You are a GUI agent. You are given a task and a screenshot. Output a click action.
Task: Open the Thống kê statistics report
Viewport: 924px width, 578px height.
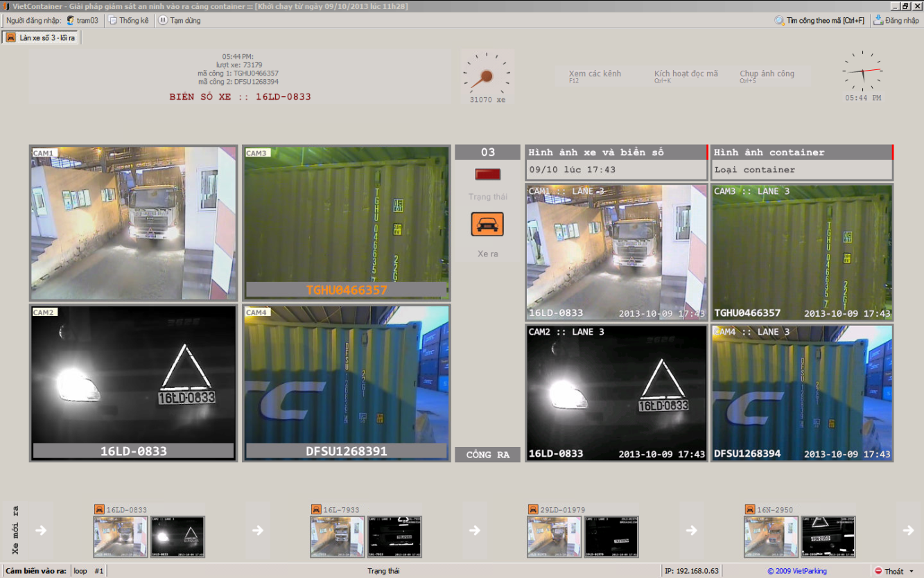(128, 20)
